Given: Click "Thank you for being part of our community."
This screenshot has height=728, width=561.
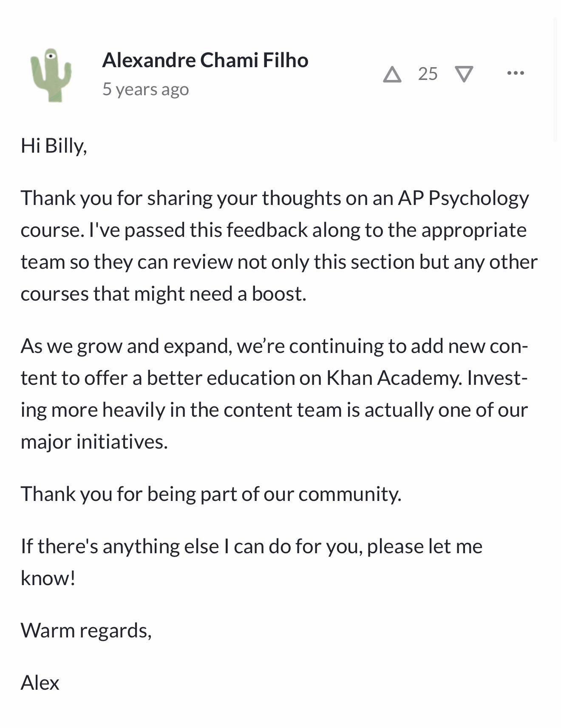Looking at the screenshot, I should click(x=211, y=494).
